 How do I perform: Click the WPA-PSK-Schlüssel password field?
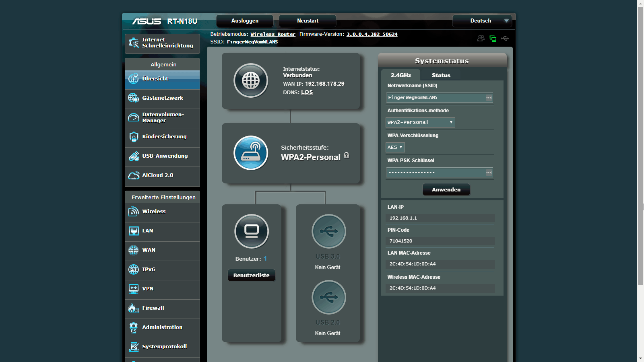point(440,173)
